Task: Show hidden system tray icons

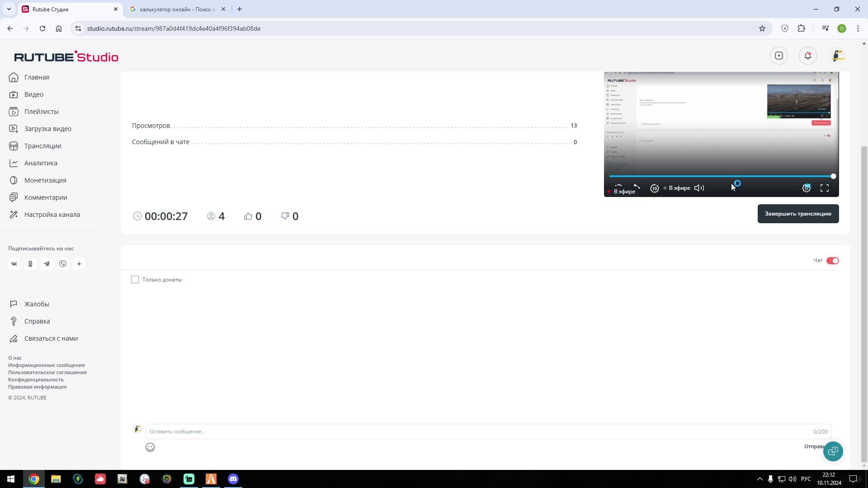Action: click(x=759, y=479)
